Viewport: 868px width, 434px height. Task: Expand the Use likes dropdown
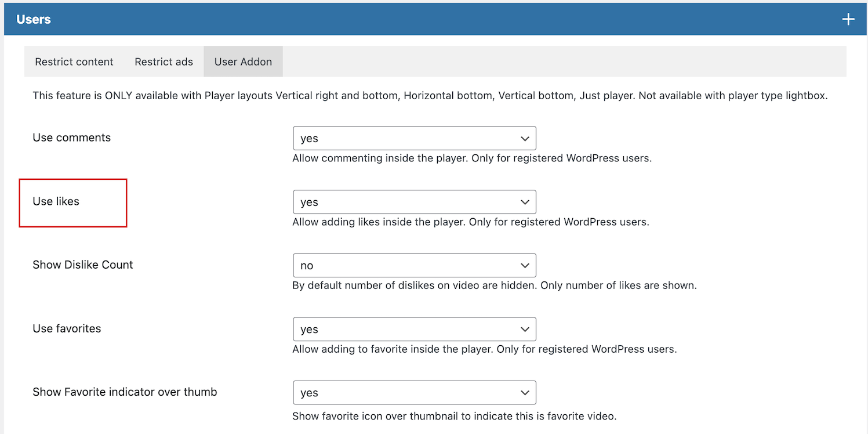click(x=414, y=202)
